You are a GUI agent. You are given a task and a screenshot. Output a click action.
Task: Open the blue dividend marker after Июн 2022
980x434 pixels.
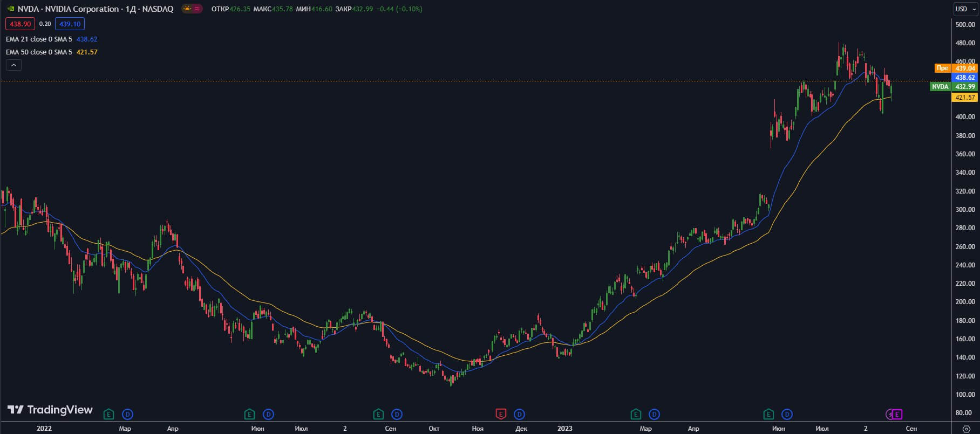(x=268, y=414)
